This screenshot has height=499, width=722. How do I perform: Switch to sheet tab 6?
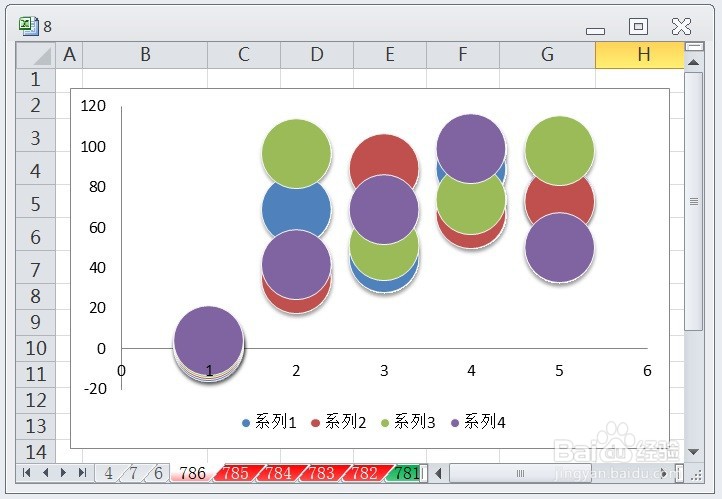point(158,473)
